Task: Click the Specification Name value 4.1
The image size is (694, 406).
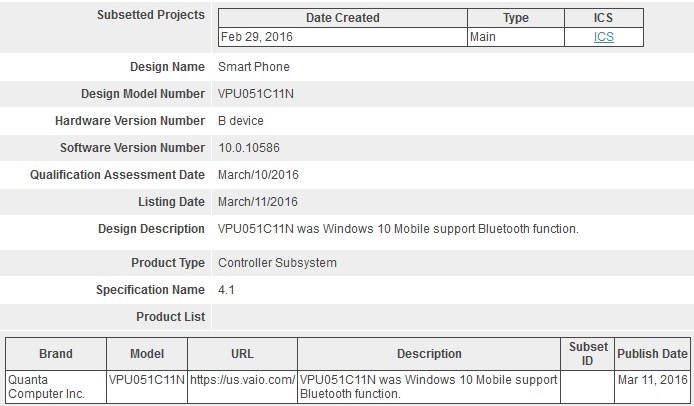Action: click(x=227, y=290)
